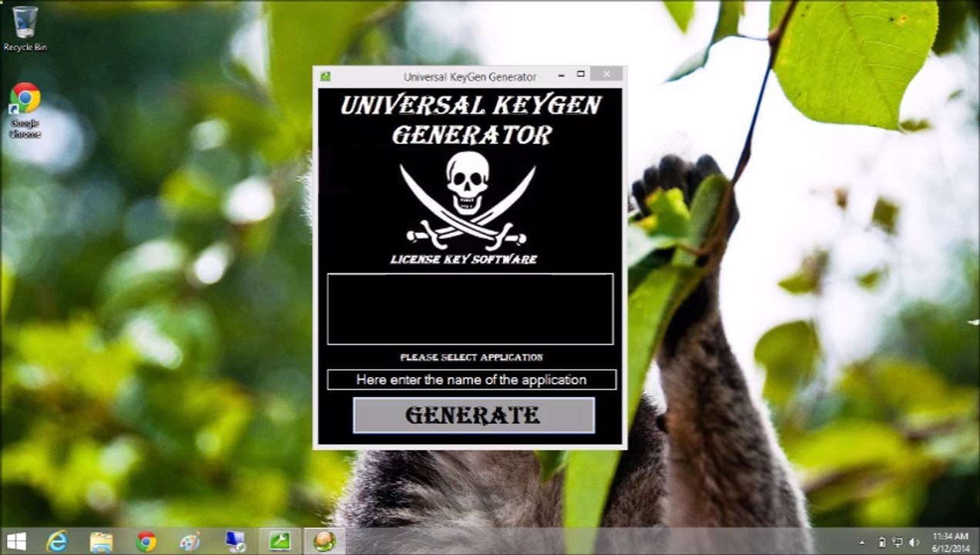Click the "PLEASE SELECT APPLICATION" label

[472, 357]
